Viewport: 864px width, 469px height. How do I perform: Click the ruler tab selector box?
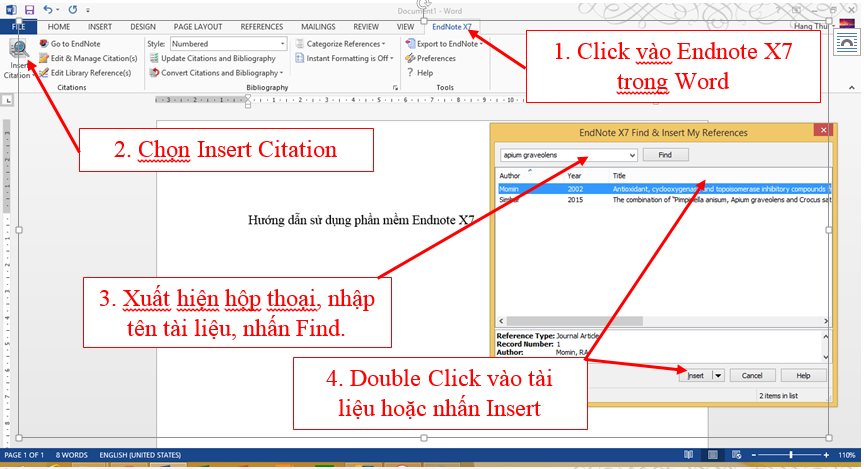point(8,100)
